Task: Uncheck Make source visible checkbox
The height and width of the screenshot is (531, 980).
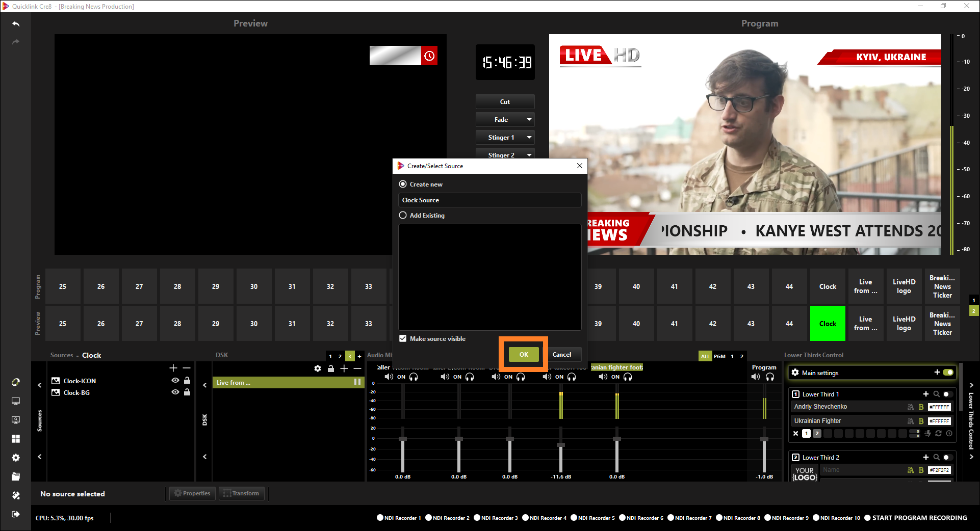Action: [403, 339]
